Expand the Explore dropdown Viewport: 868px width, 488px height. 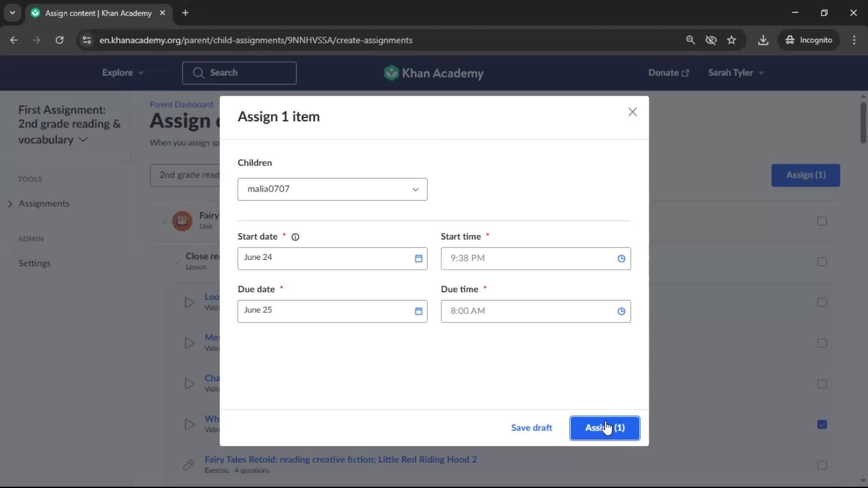click(123, 73)
